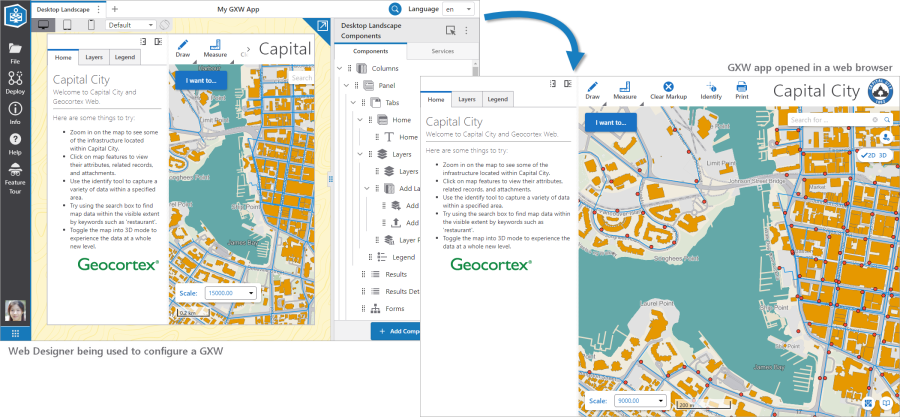Select the tablet preview mode
The height and width of the screenshot is (417, 900).
pos(67,25)
